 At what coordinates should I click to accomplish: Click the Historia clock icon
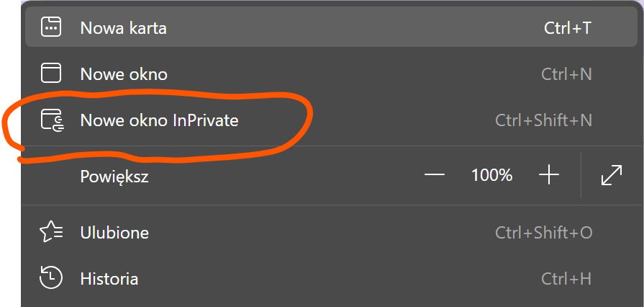click(x=51, y=278)
